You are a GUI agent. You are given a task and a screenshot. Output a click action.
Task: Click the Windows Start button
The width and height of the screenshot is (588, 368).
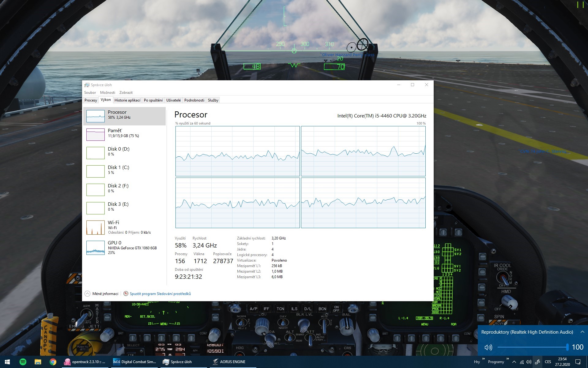click(x=7, y=362)
